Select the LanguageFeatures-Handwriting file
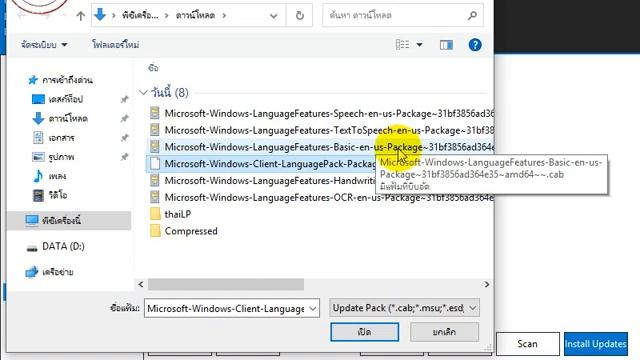 tap(261, 180)
